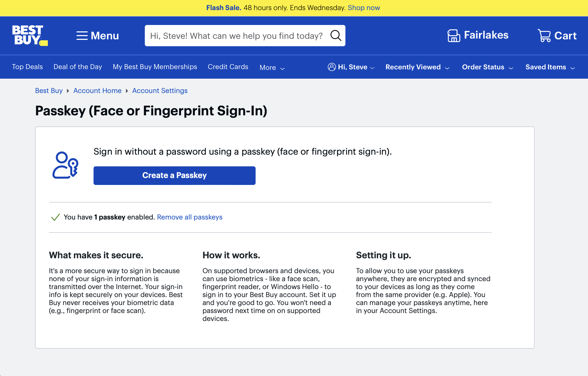Click the green passkey enabled checkmark
588x376 pixels.
click(55, 217)
